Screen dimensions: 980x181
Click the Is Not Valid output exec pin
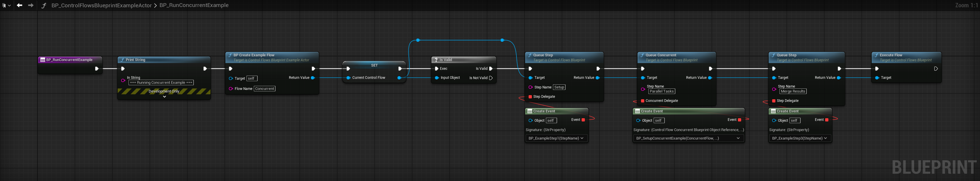point(491,78)
